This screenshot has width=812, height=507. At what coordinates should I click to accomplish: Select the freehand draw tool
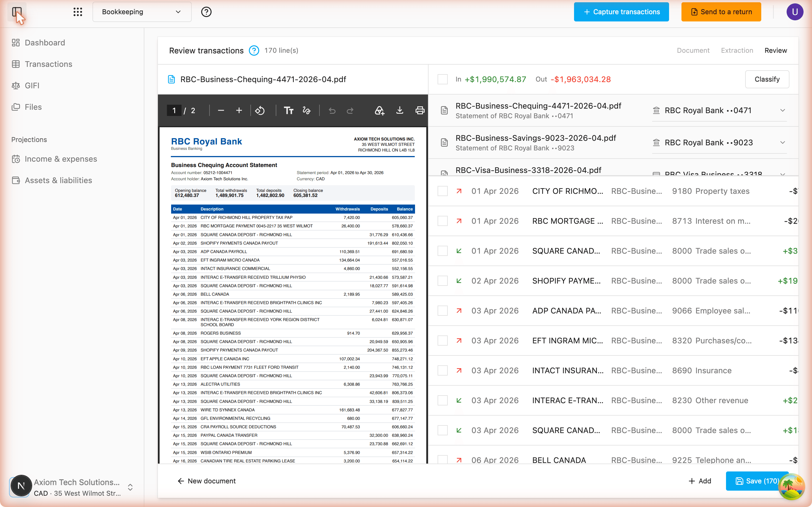coord(306,110)
